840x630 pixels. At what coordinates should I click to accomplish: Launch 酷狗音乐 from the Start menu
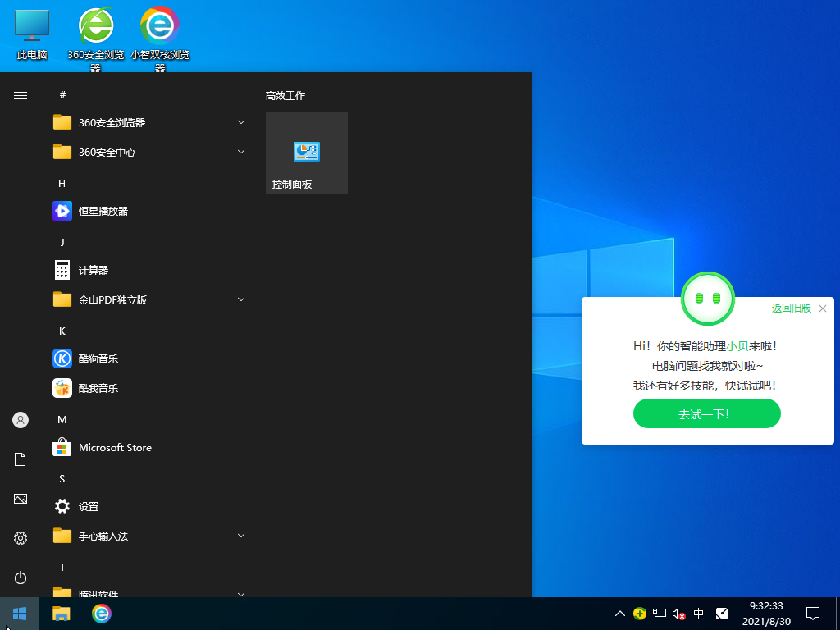(x=98, y=358)
